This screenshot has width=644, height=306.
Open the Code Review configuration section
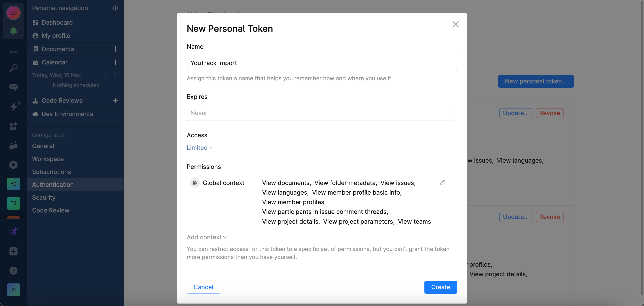click(x=51, y=210)
